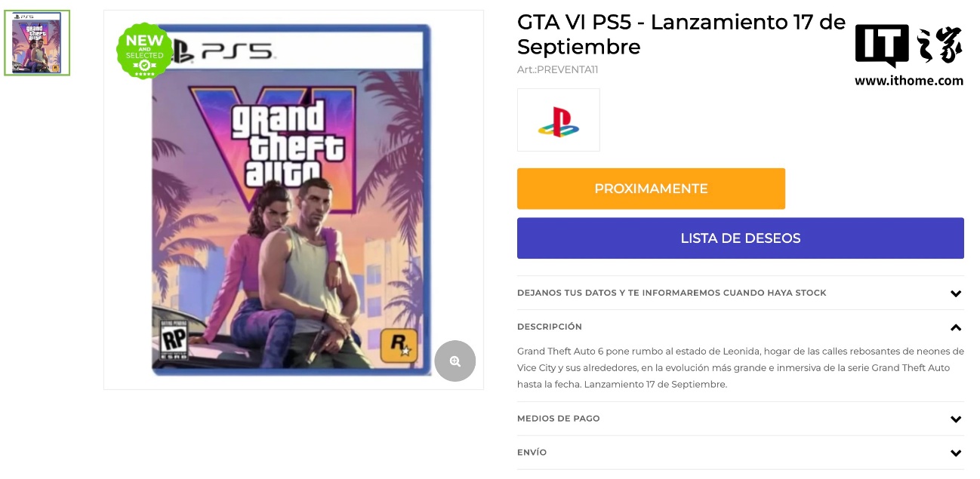This screenshot has width=980, height=479.
Task: Click the IT Home logo watermark
Action: (x=908, y=47)
